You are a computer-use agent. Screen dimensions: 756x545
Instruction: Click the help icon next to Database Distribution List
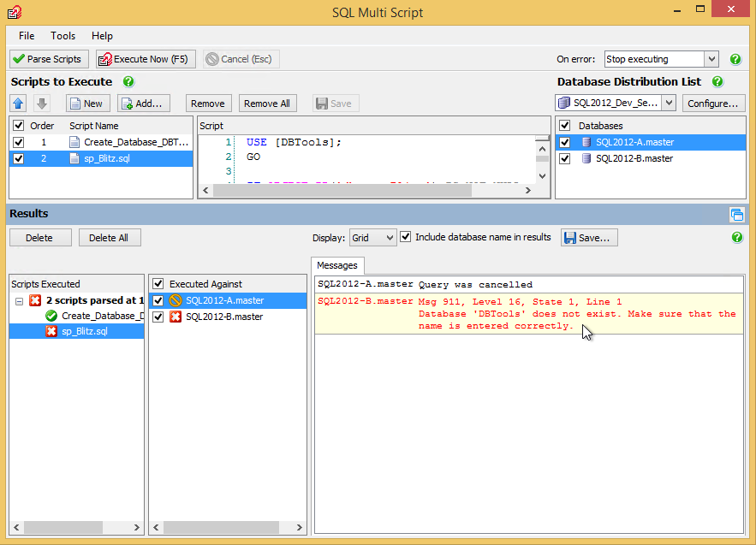[717, 82]
